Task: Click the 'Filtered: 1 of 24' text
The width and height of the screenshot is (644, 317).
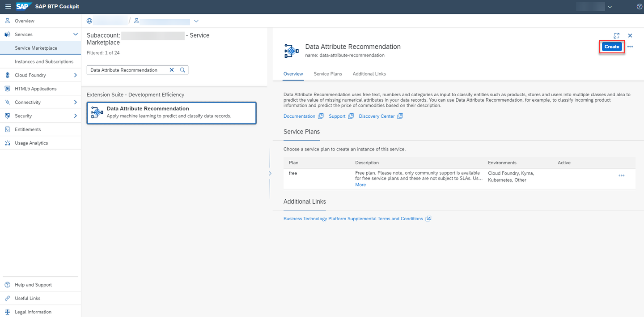Action: point(103,53)
